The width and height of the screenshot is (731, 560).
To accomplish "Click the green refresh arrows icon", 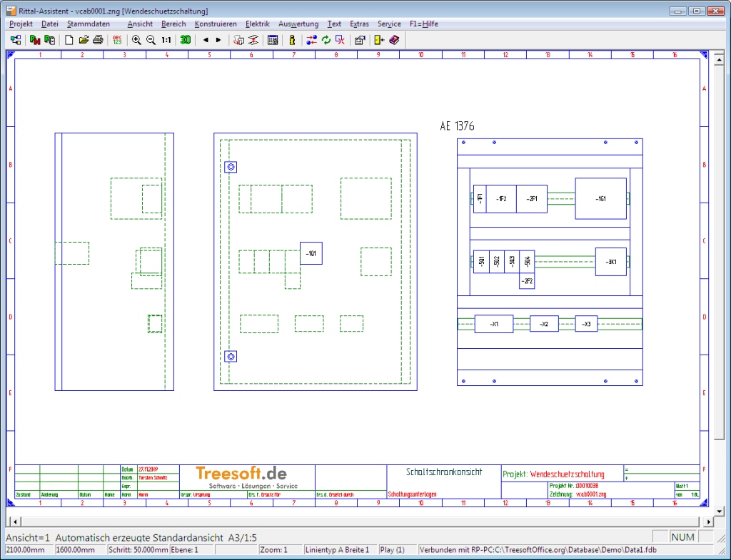I will tap(326, 40).
